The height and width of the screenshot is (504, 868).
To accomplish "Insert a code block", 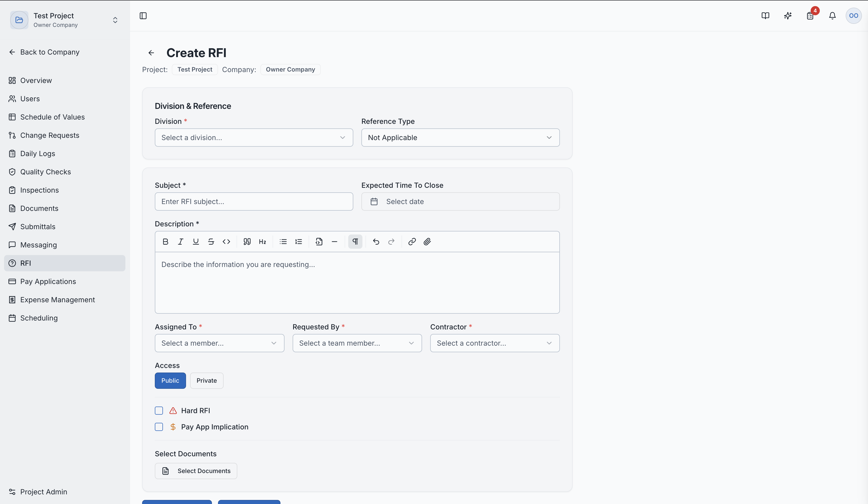I will pos(319,242).
